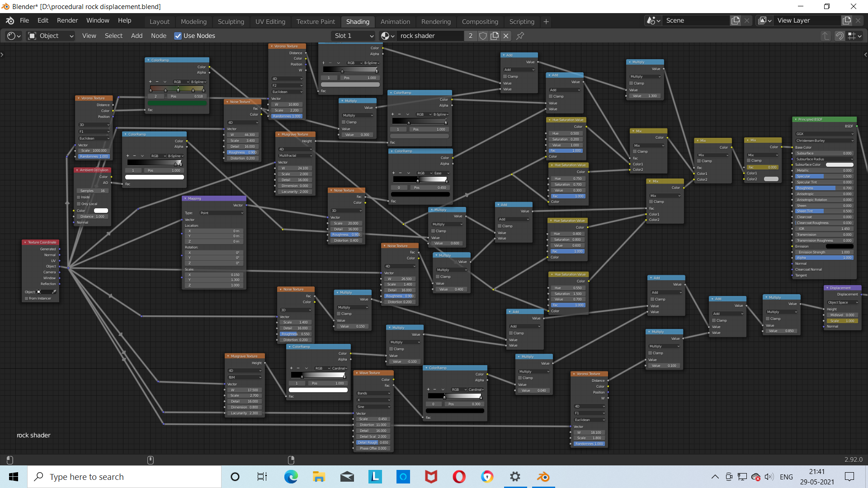Open the Object shader type dropdown
868x488 pixels.
pyautogui.click(x=51, y=36)
